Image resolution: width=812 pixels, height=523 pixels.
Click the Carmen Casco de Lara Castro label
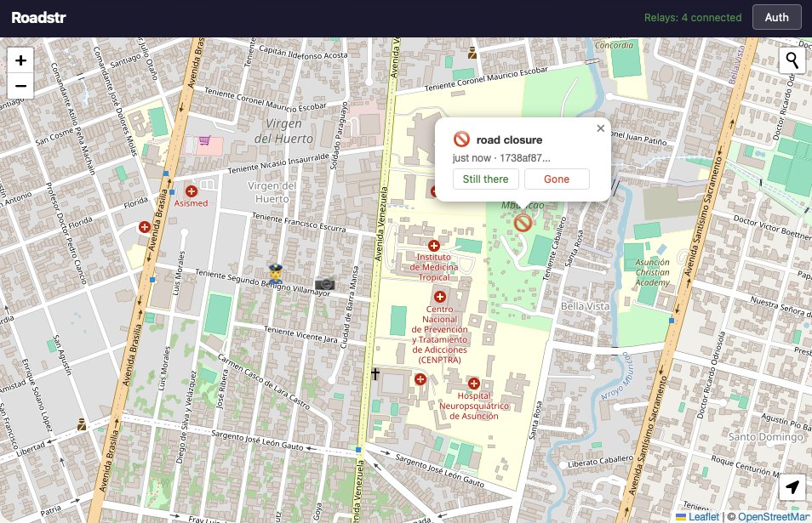[264, 382]
